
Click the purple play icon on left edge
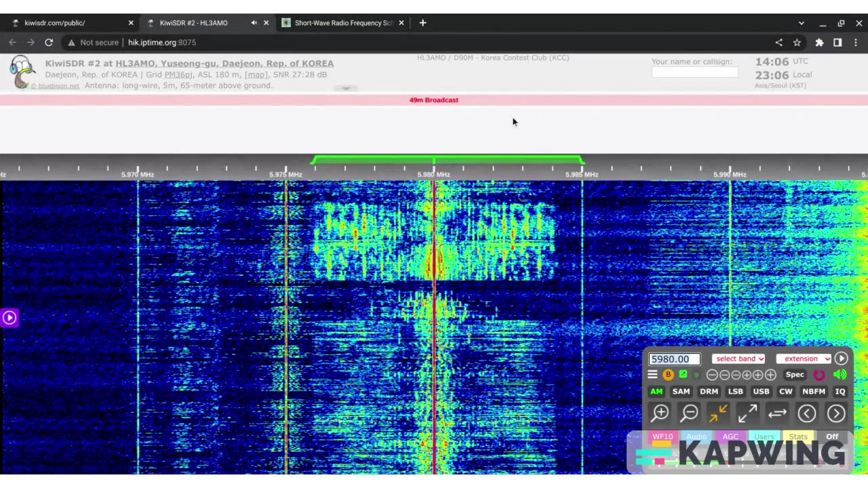tap(9, 317)
